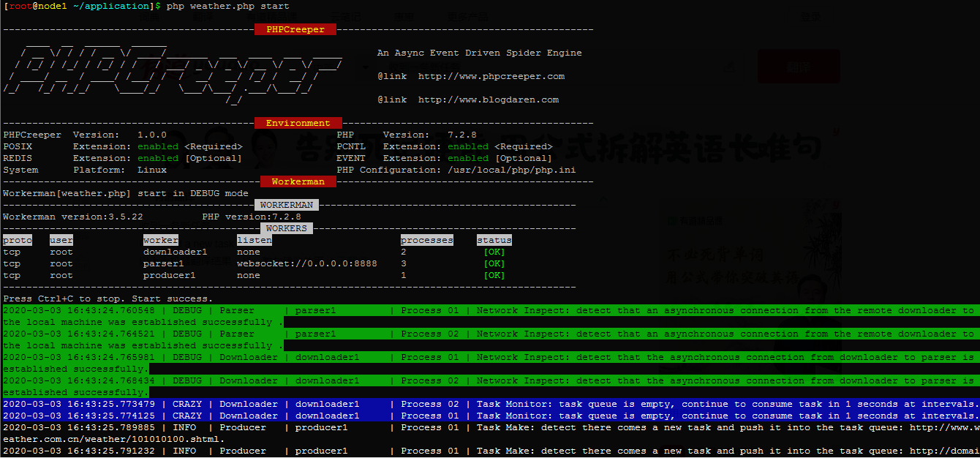The height and width of the screenshot is (458, 980).
Task: Click timestamp 2020-03-03 16:43:25.789885
Action: [79, 427]
